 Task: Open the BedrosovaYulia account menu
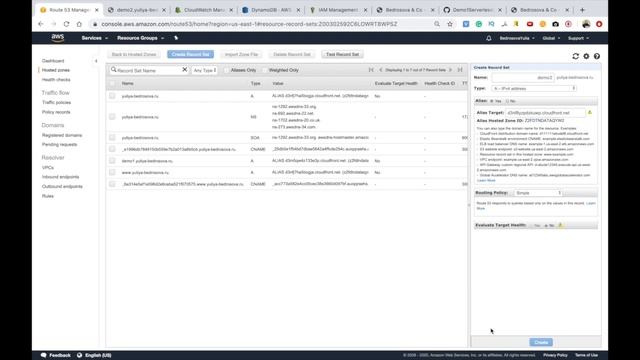517,38
